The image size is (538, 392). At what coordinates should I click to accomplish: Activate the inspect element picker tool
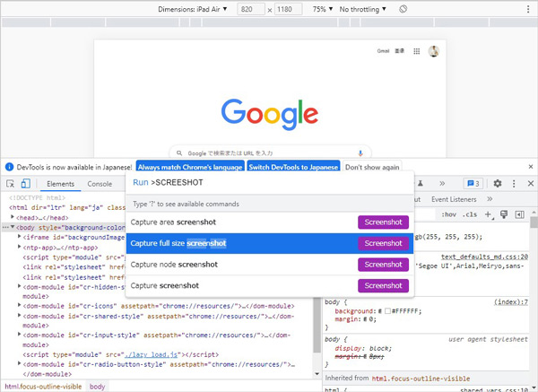10,184
